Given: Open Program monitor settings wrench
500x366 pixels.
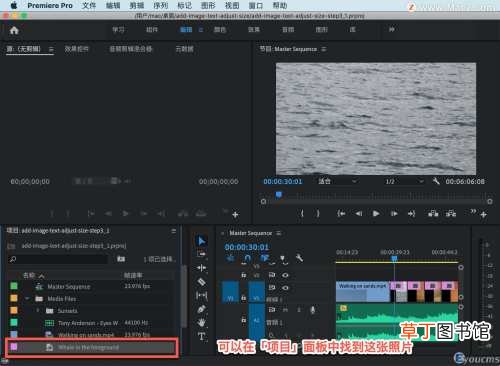Looking at the screenshot, I should [x=436, y=181].
